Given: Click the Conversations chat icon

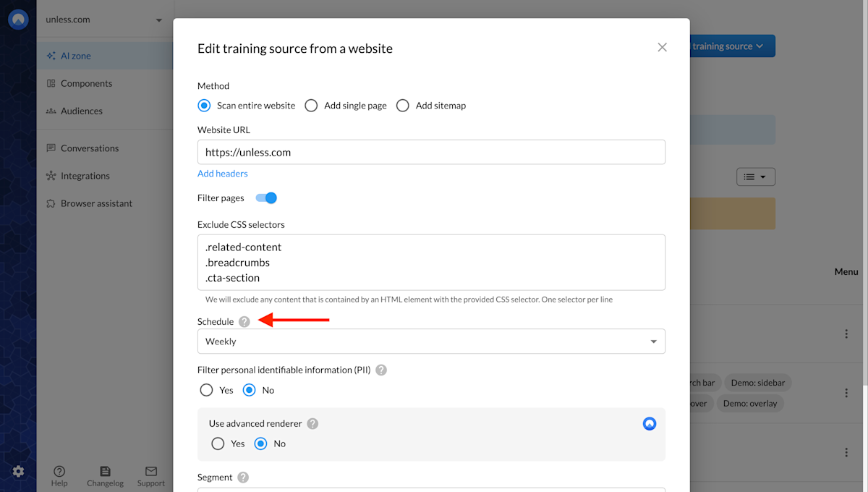Looking at the screenshot, I should pyautogui.click(x=51, y=148).
